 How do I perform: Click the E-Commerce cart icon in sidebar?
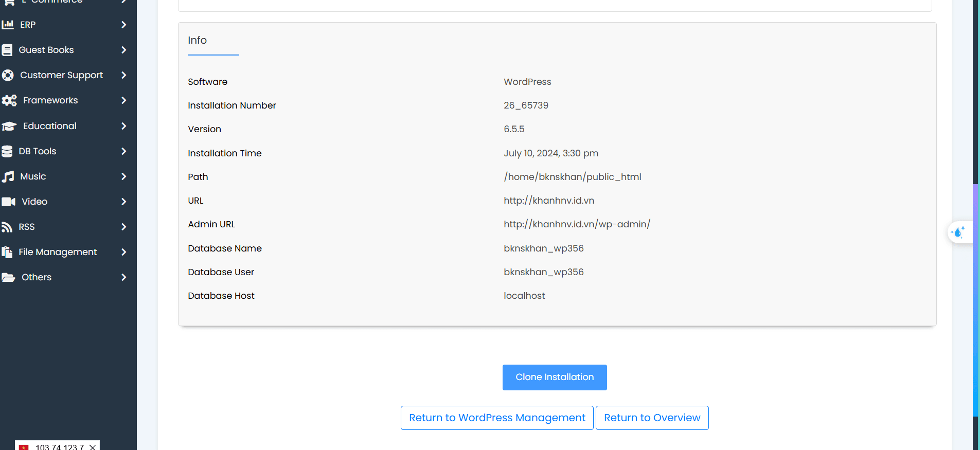(9, 2)
